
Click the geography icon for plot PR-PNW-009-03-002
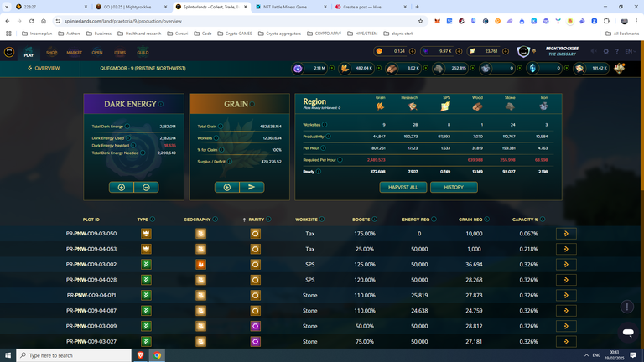point(201,264)
